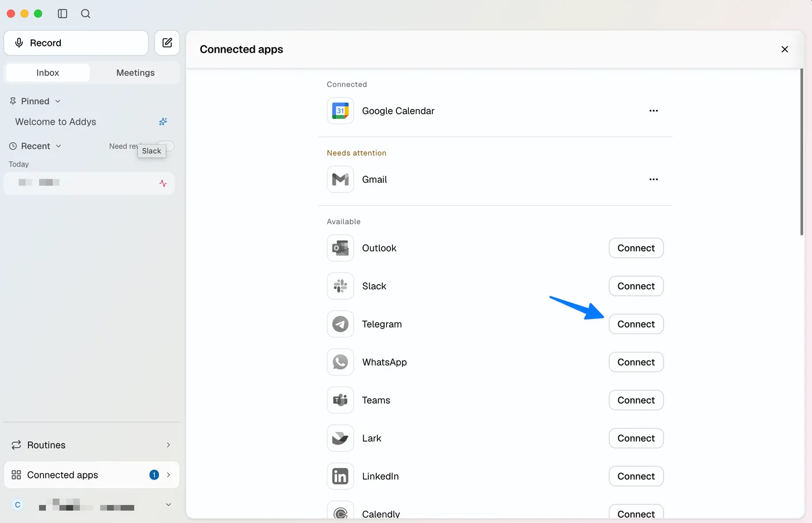Viewport: 812px width, 523px height.
Task: Expand the account menu chevron
Action: [x=168, y=505]
